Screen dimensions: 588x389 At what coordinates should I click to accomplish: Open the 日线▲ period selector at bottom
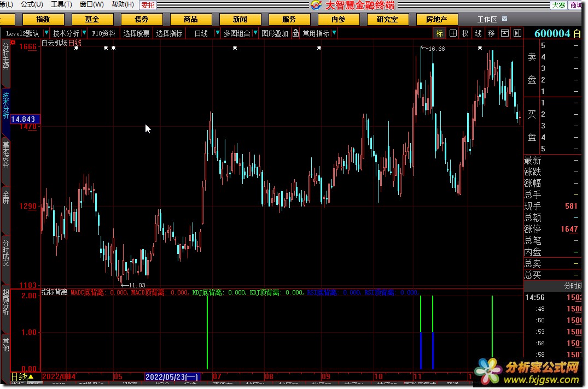tap(23, 376)
